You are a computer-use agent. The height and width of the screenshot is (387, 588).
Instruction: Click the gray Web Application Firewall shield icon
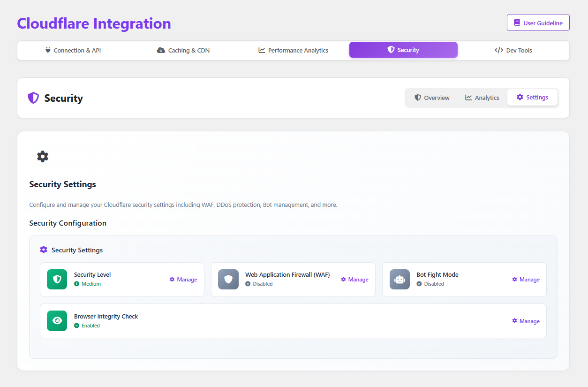point(228,280)
